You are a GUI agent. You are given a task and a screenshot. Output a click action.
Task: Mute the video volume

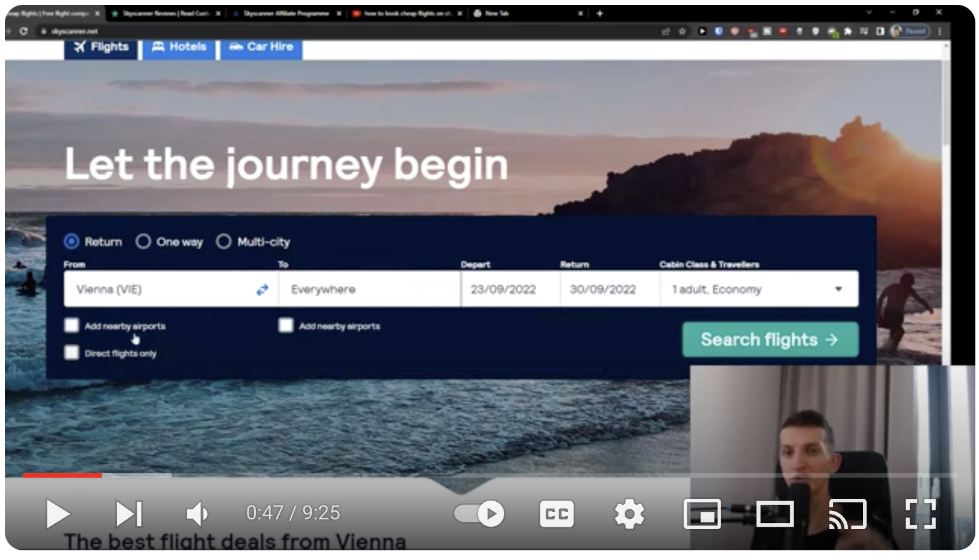click(197, 515)
